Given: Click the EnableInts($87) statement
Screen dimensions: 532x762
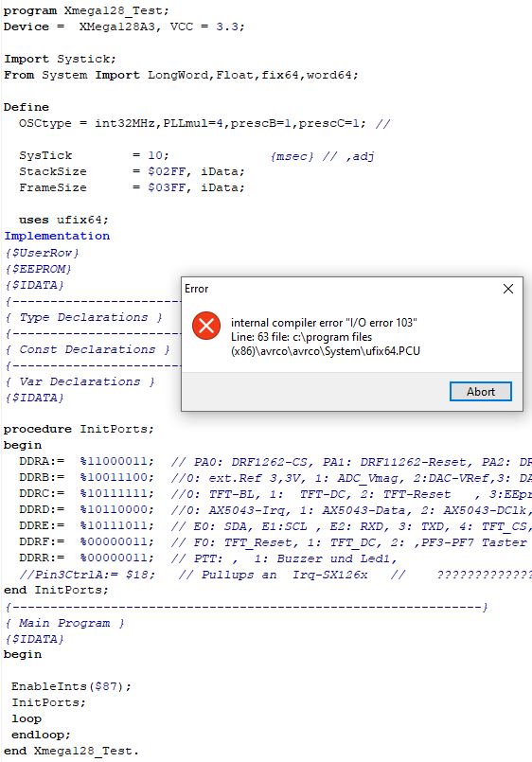Looking at the screenshot, I should point(71,686).
